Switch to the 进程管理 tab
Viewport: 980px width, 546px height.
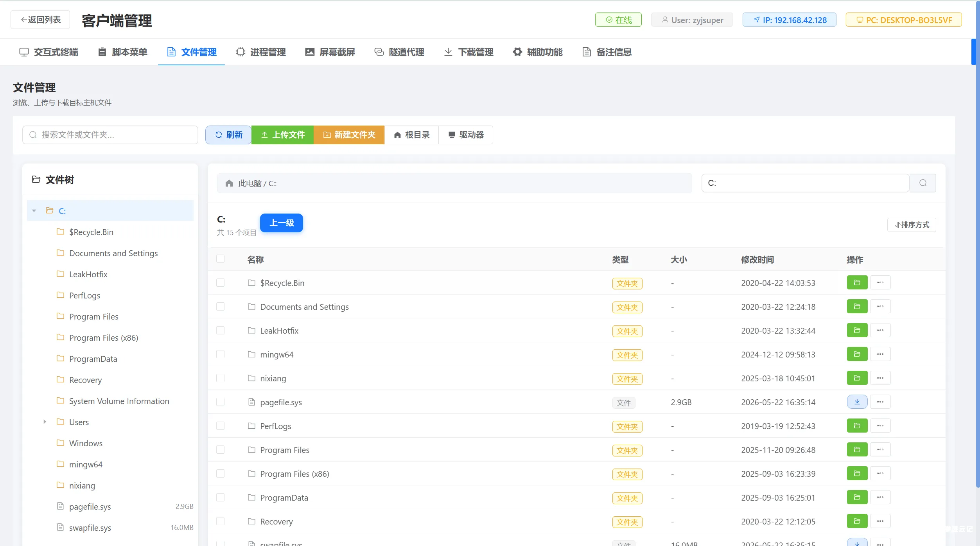(261, 52)
